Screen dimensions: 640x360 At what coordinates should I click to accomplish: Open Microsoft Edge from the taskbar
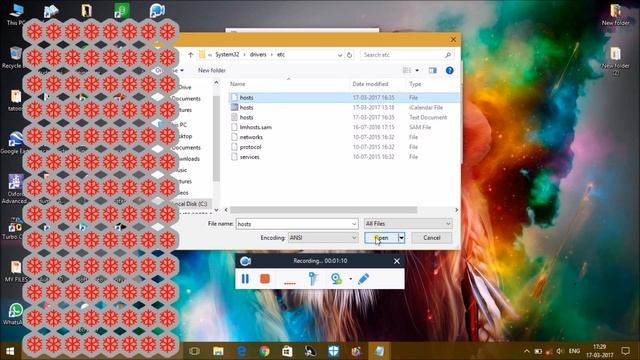pyautogui.click(x=242, y=351)
